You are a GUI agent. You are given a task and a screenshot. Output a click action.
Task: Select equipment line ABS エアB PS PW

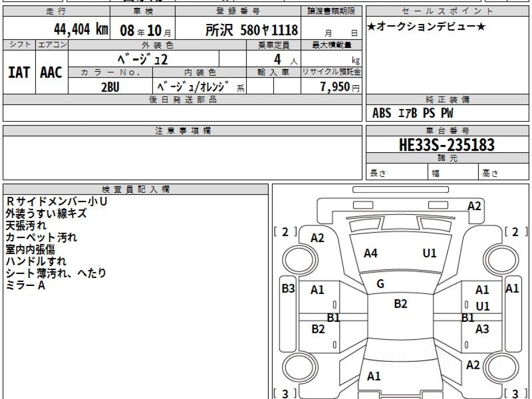coord(413,113)
